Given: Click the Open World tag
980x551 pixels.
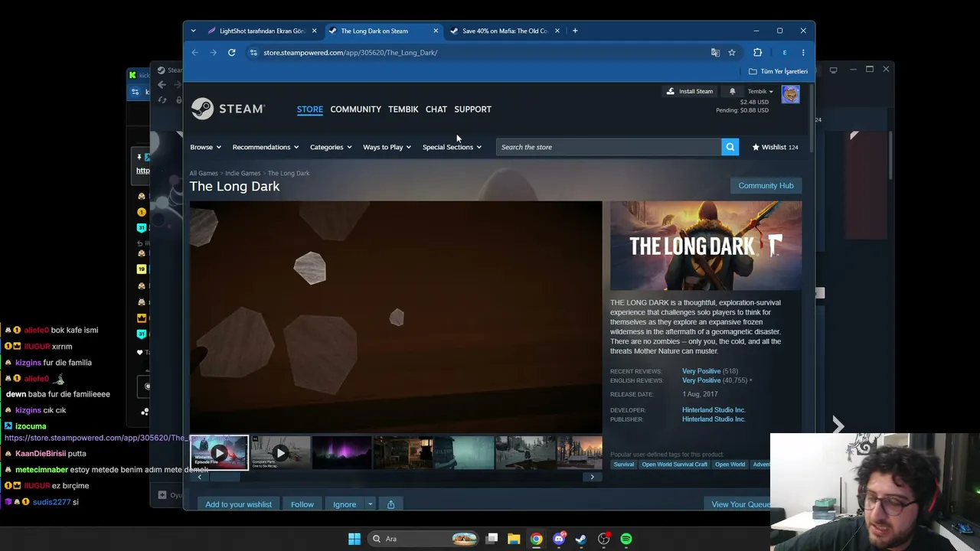Looking at the screenshot, I should click(x=730, y=465).
